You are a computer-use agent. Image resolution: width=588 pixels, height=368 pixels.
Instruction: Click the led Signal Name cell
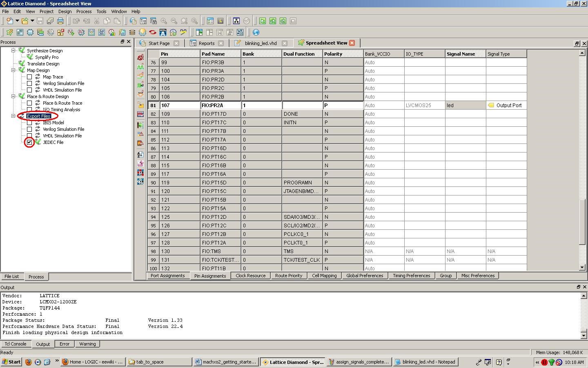(465, 105)
